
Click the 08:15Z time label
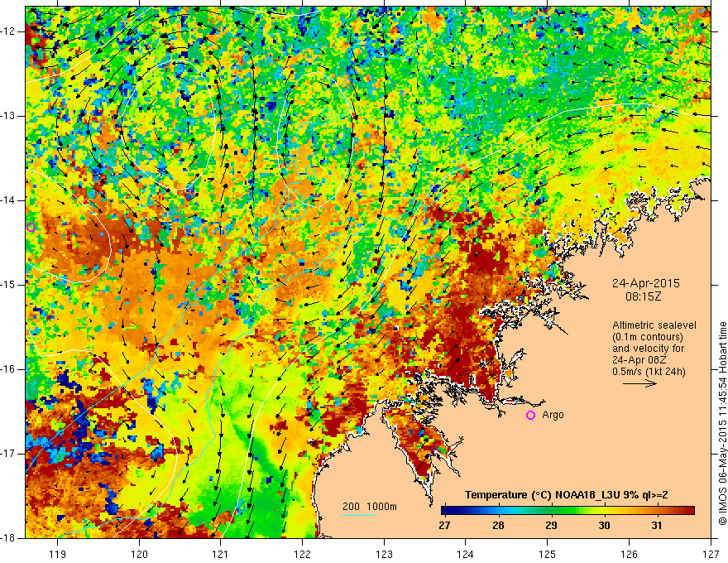click(x=643, y=294)
